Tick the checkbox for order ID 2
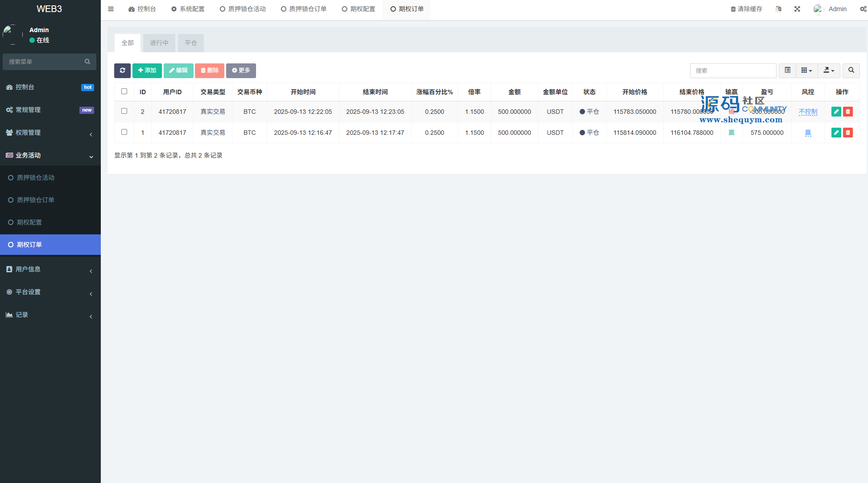 (124, 111)
